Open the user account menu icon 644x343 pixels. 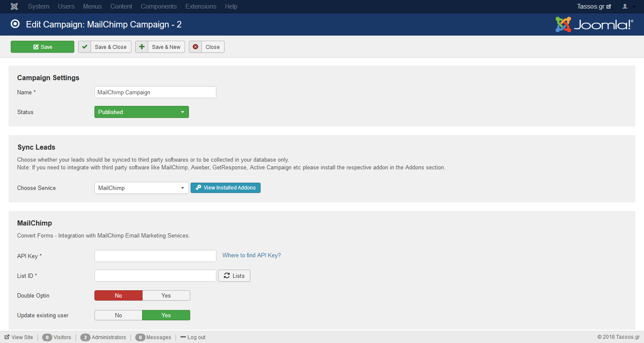625,6
